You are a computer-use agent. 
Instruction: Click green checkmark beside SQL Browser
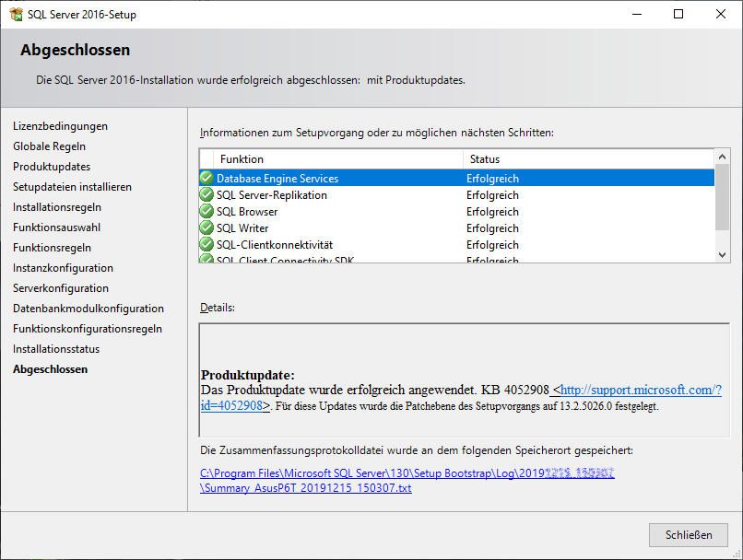[206, 212]
